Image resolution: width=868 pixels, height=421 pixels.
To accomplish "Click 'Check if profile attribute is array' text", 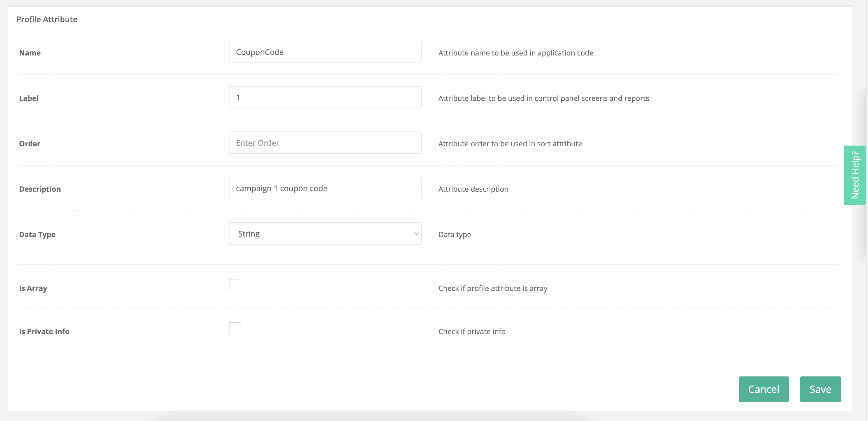I will [493, 288].
